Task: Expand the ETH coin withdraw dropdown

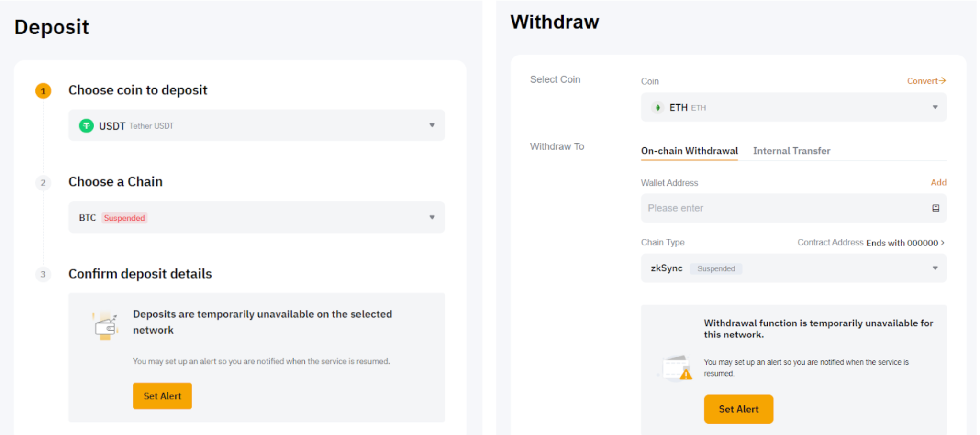Action: coord(935,107)
